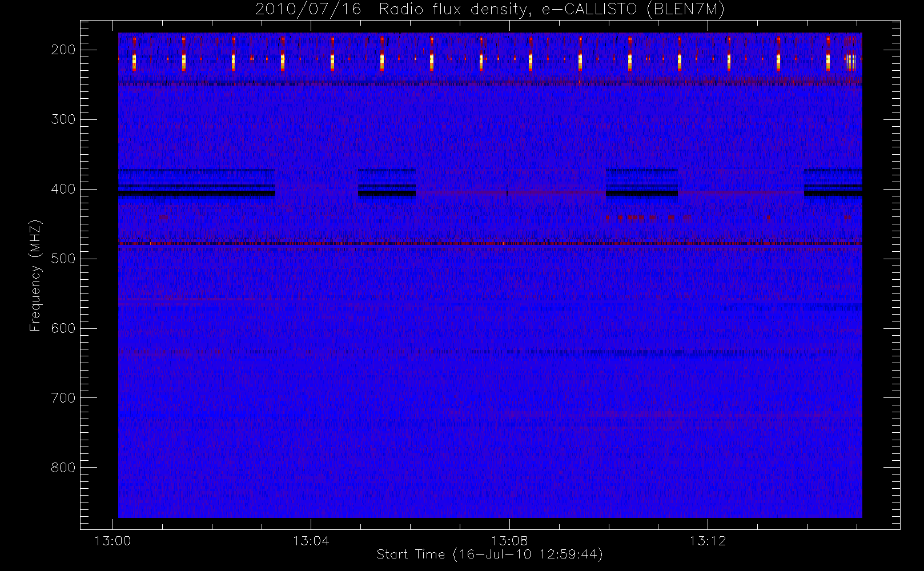Screen dimensions: 924x571
Task: Click the plot title "2010/07/16 Radio flux density, e-CALLISTO (BLEN7M)"
Action: coord(490,10)
